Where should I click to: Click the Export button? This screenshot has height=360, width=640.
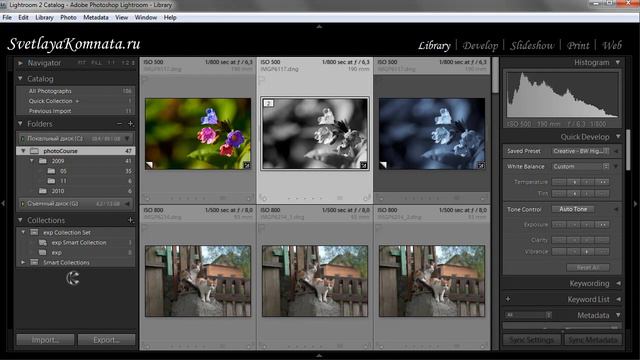(107, 340)
